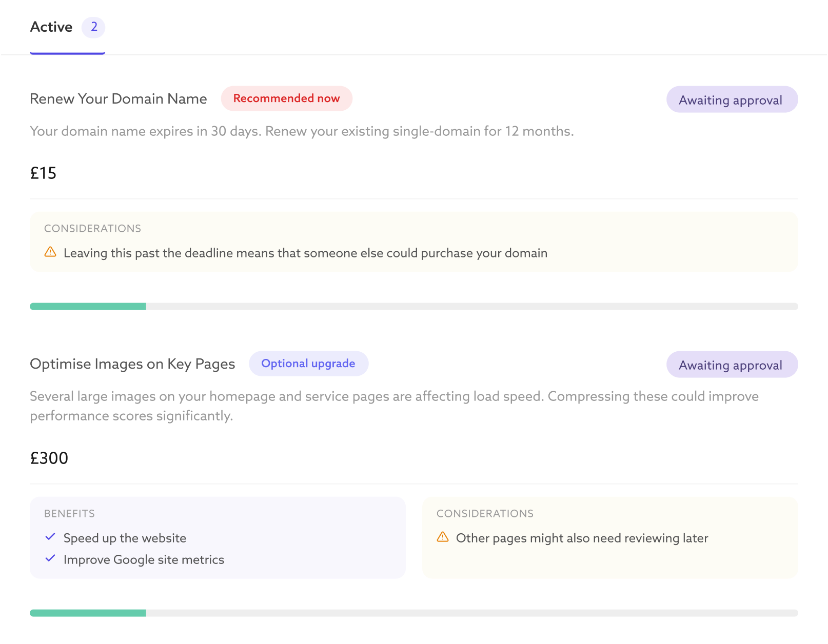Select the Renew Your Domain Name title
The width and height of the screenshot is (828, 644).
click(x=119, y=99)
